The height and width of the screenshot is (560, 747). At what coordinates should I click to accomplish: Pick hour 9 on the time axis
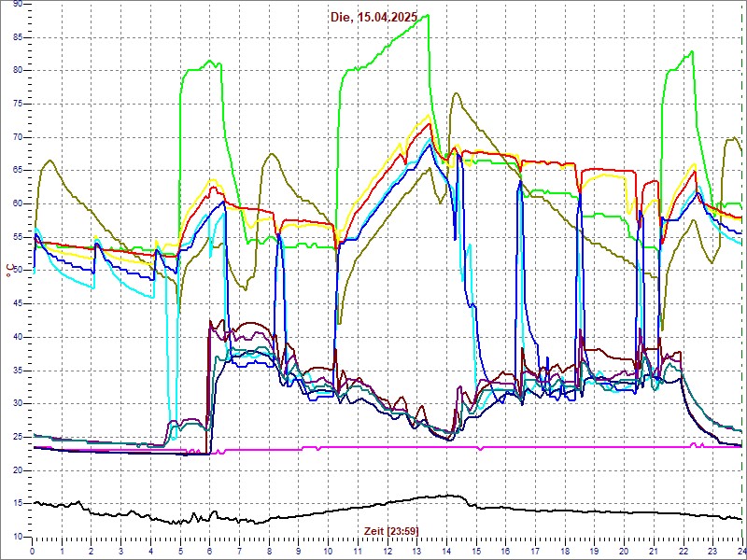point(299,551)
